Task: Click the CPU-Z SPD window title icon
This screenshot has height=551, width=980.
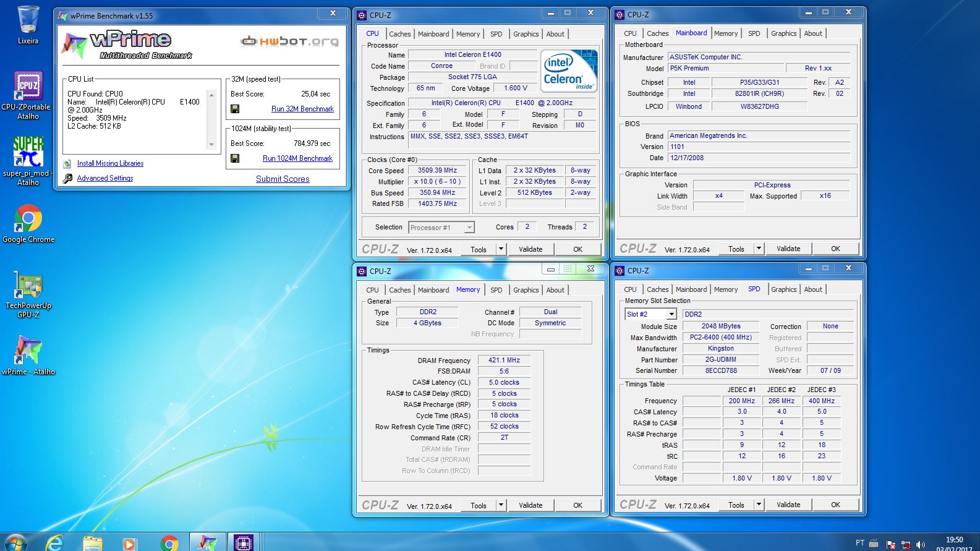Action: pyautogui.click(x=620, y=271)
